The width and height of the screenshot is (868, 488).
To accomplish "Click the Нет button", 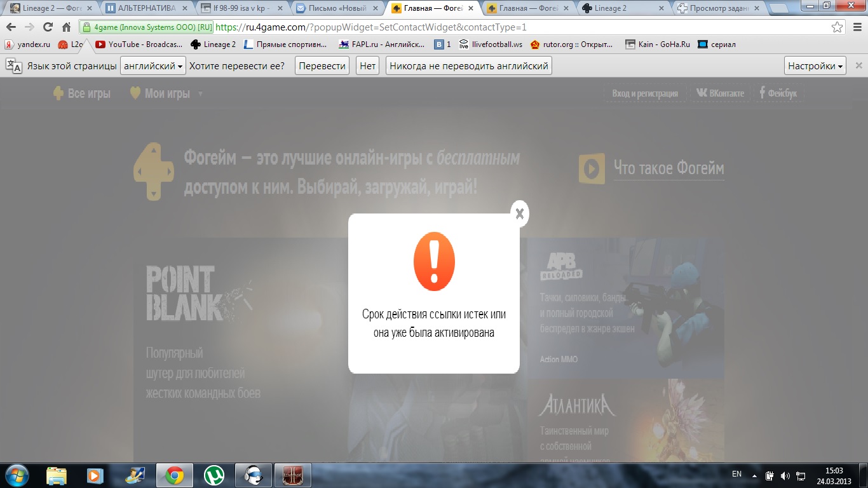I will [367, 65].
